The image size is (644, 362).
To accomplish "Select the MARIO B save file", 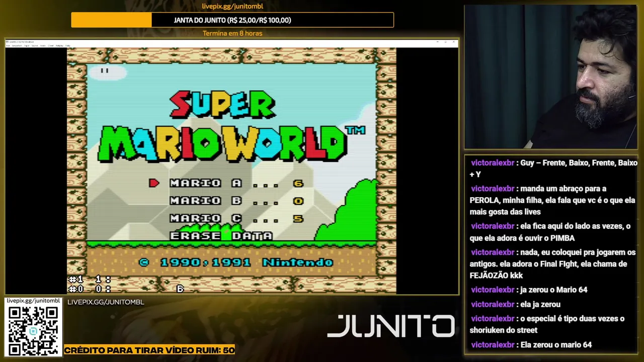I will [x=236, y=201].
